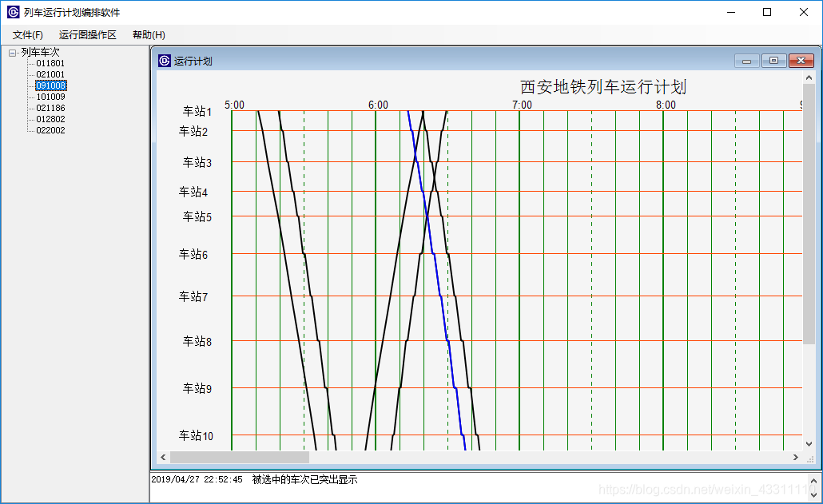Click the 西安地铁列车运行计划 chart title
This screenshot has width=823, height=504.
tap(603, 86)
